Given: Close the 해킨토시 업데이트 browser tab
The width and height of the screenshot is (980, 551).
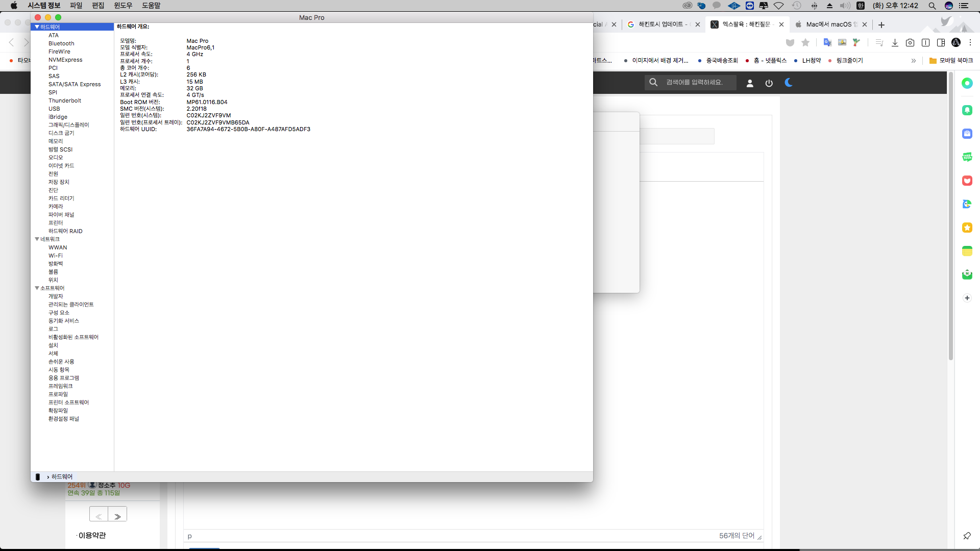Looking at the screenshot, I should pos(698,24).
